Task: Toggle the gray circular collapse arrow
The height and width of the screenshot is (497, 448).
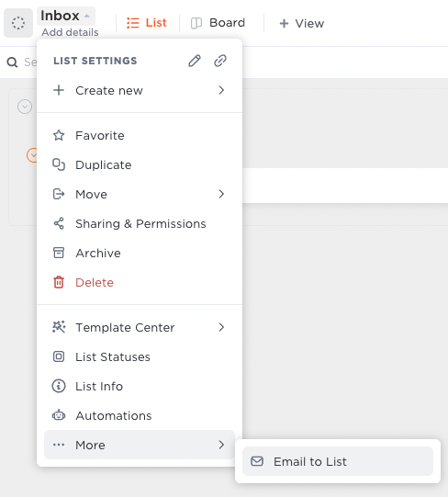Action: pyautogui.click(x=25, y=107)
